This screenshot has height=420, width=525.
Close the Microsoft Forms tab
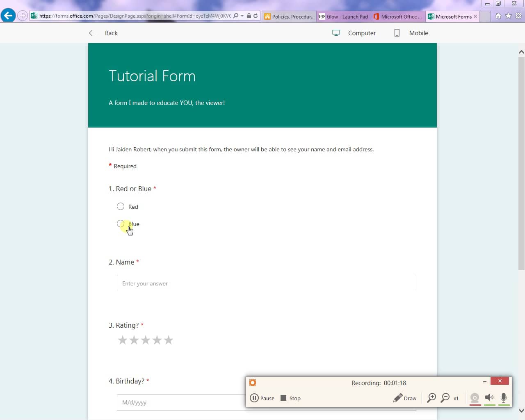pos(475,16)
